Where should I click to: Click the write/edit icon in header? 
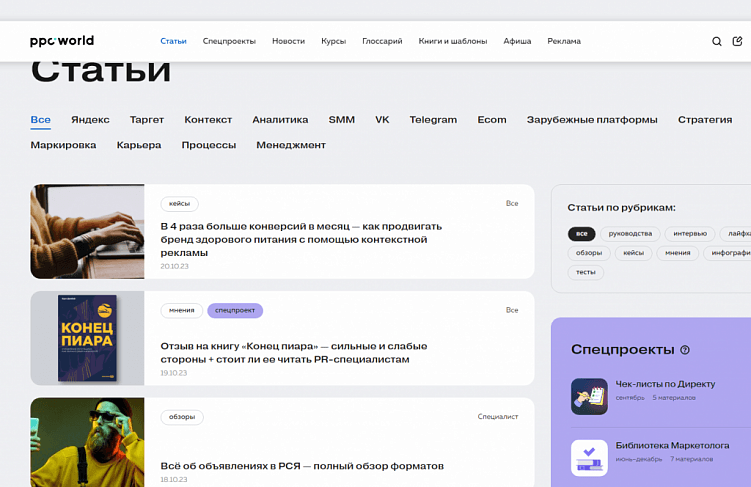tap(738, 41)
